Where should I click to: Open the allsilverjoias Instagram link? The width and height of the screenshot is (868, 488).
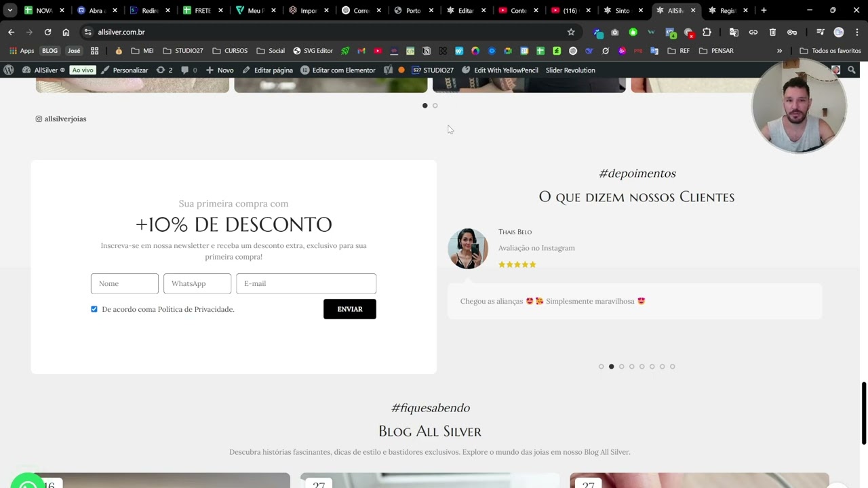coord(61,119)
